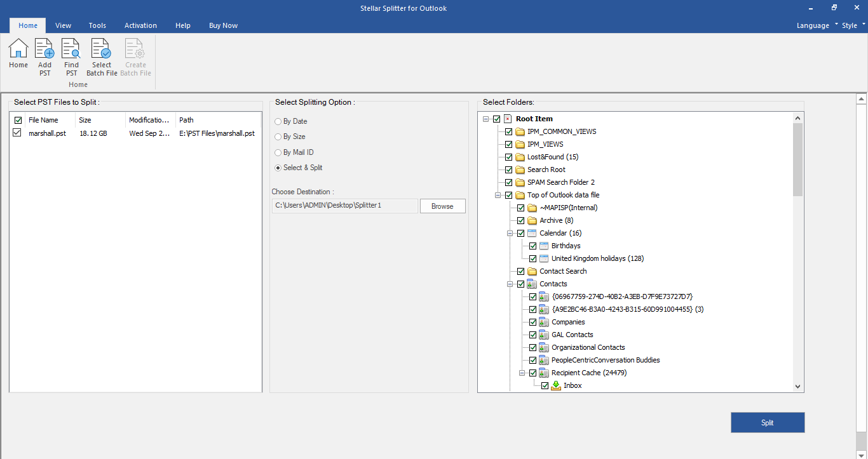Image resolution: width=868 pixels, height=459 pixels.
Task: Select the Select & Split radio option
Action: pos(278,168)
